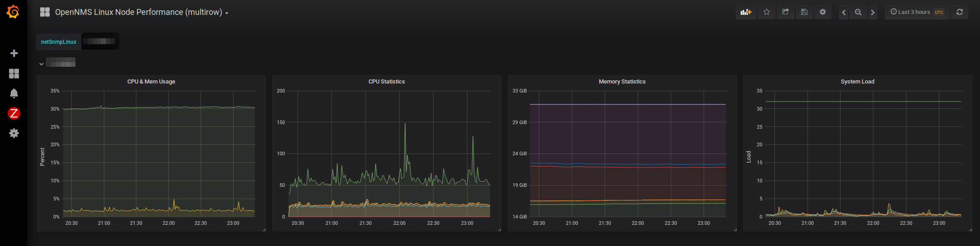The height and width of the screenshot is (246, 980).
Task: Open the Alerting bell icon
Action: pos(14,93)
